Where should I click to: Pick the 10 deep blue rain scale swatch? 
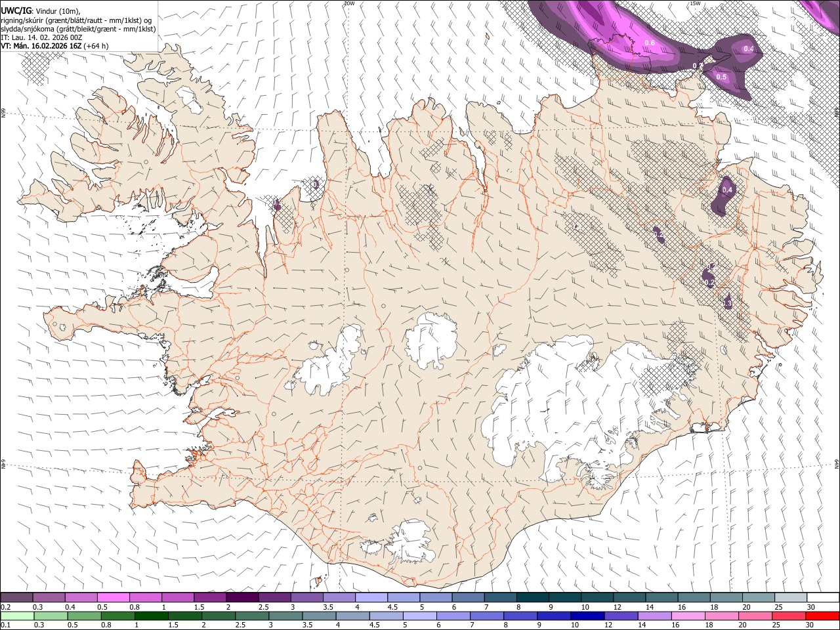click(587, 616)
